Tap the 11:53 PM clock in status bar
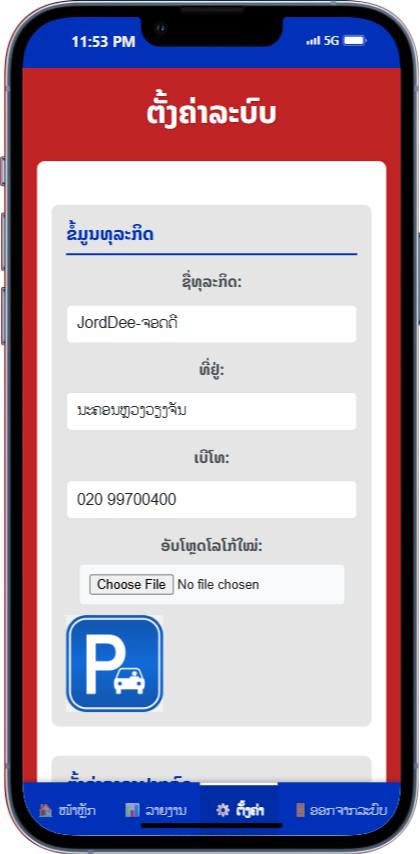The width and height of the screenshot is (420, 854). (x=103, y=42)
